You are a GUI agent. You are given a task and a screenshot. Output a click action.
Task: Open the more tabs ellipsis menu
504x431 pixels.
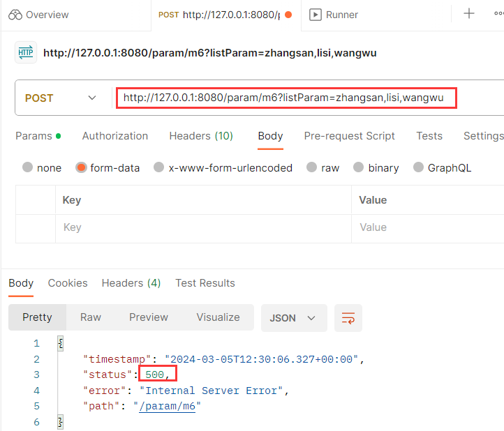(498, 13)
